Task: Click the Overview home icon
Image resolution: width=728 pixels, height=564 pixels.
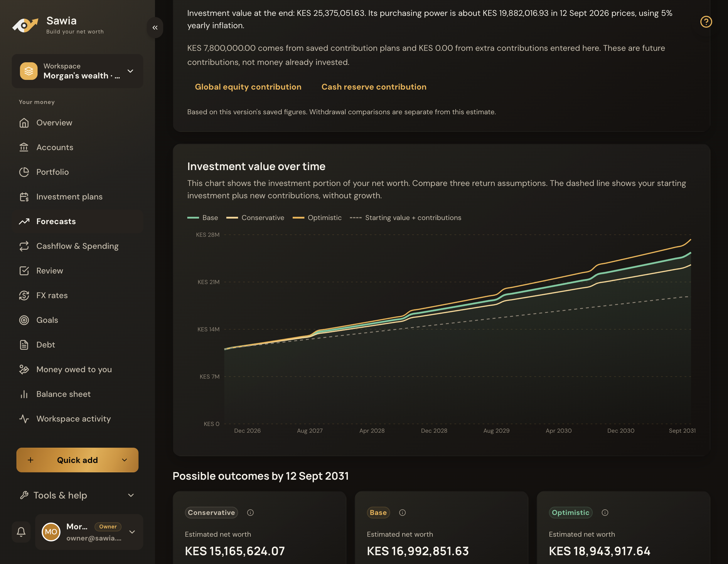Action: (x=24, y=123)
